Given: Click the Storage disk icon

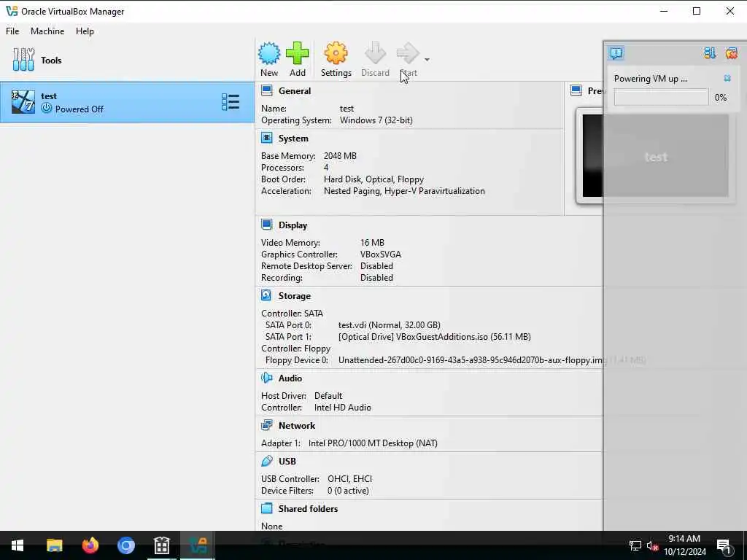Looking at the screenshot, I should (x=266, y=295).
